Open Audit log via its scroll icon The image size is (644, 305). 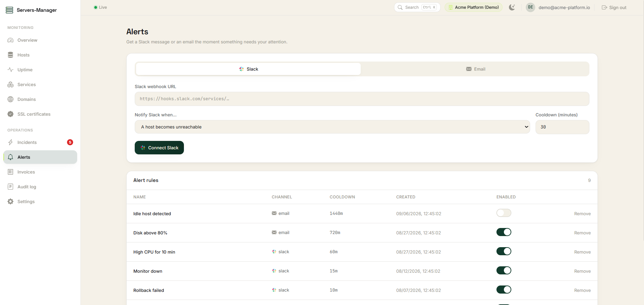click(10, 187)
